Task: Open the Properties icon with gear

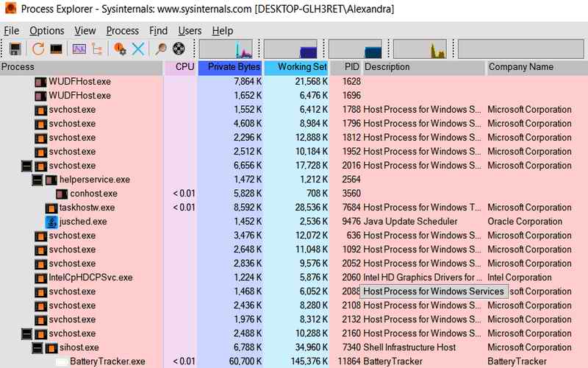Action: (x=120, y=49)
